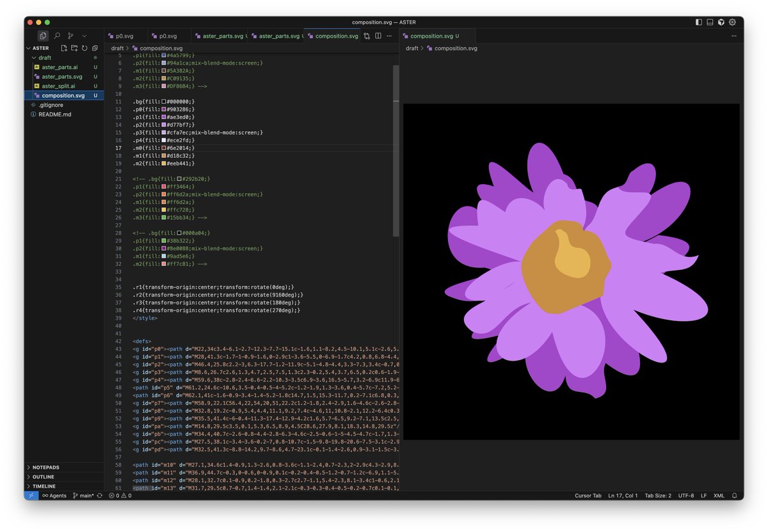Open the Explorer view in activity bar
The width and height of the screenshot is (768, 532).
43,36
